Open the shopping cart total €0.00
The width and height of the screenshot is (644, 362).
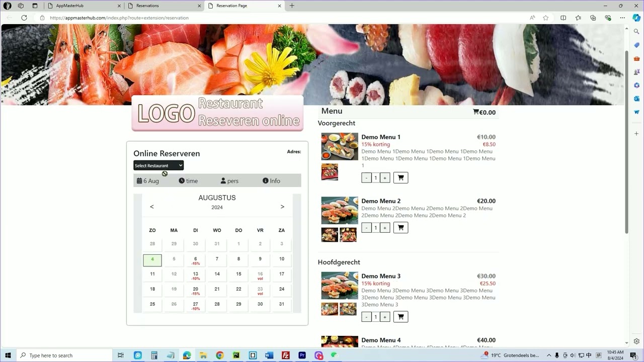click(484, 112)
